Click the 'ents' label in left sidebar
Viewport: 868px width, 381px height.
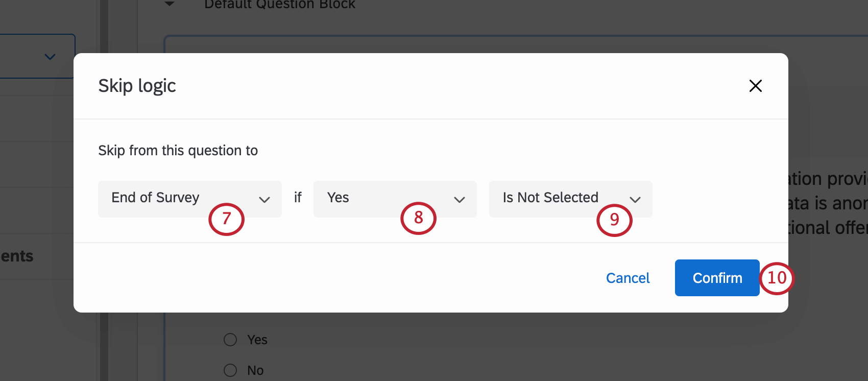[17, 256]
